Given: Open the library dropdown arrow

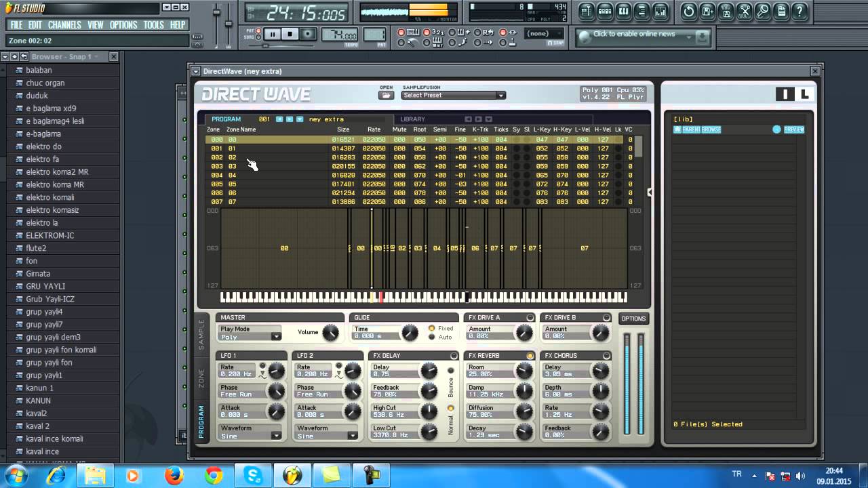Looking at the screenshot, I should click(488, 119).
